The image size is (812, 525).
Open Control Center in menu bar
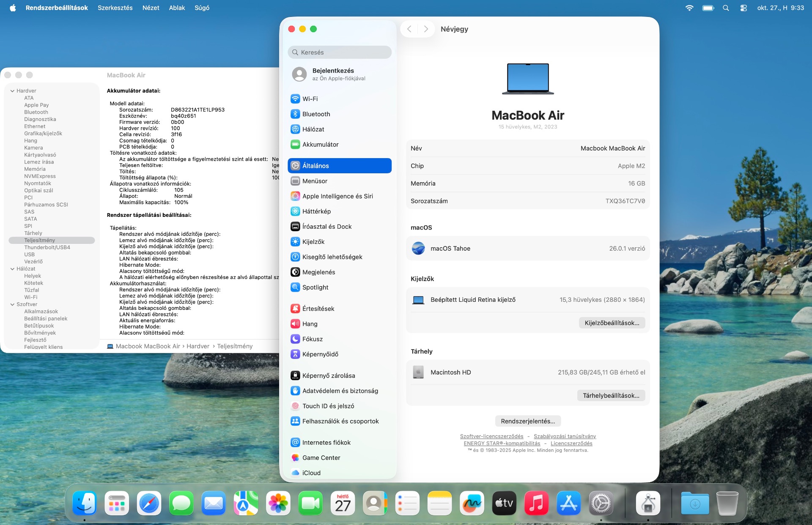(x=743, y=8)
